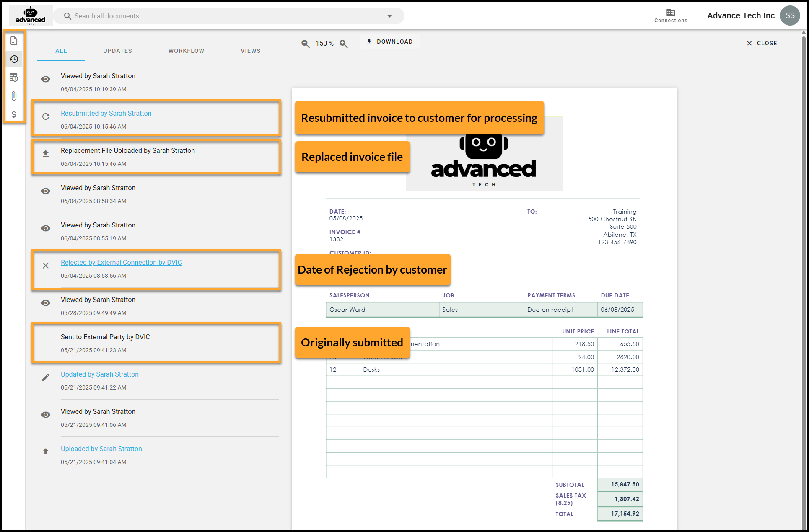The height and width of the screenshot is (532, 809).
Task: Open the document details sidebar icon
Action: (x=14, y=41)
